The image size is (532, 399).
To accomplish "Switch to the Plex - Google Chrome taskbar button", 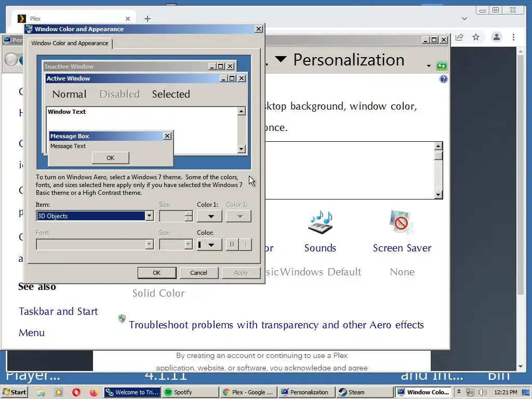I will tap(248, 392).
